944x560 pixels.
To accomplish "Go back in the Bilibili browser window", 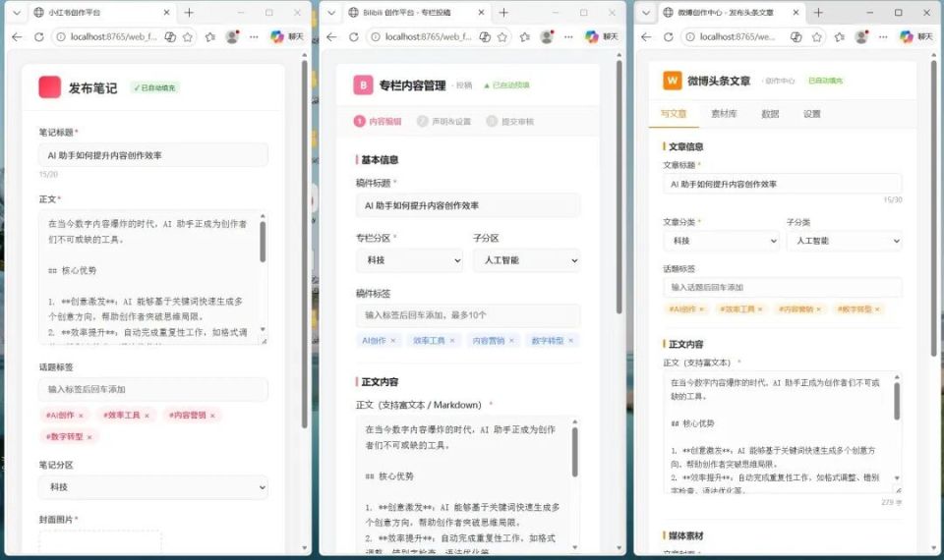I will pos(331,37).
